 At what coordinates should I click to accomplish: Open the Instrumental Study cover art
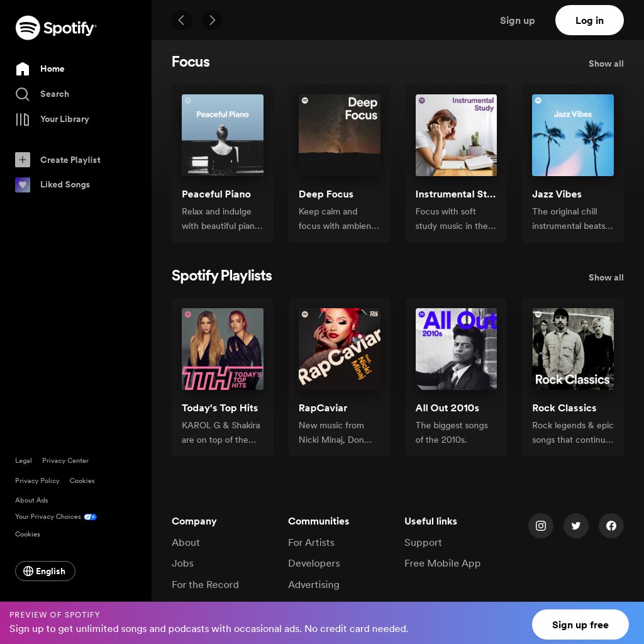[456, 135]
